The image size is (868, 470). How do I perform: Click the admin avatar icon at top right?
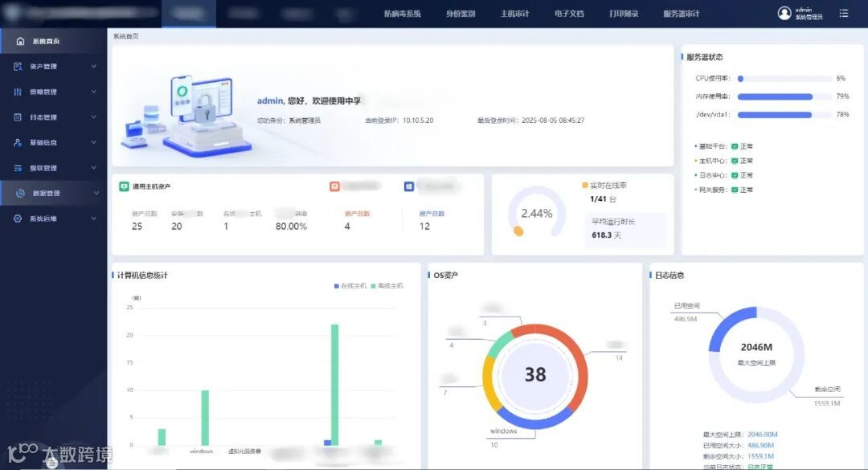[x=784, y=12]
